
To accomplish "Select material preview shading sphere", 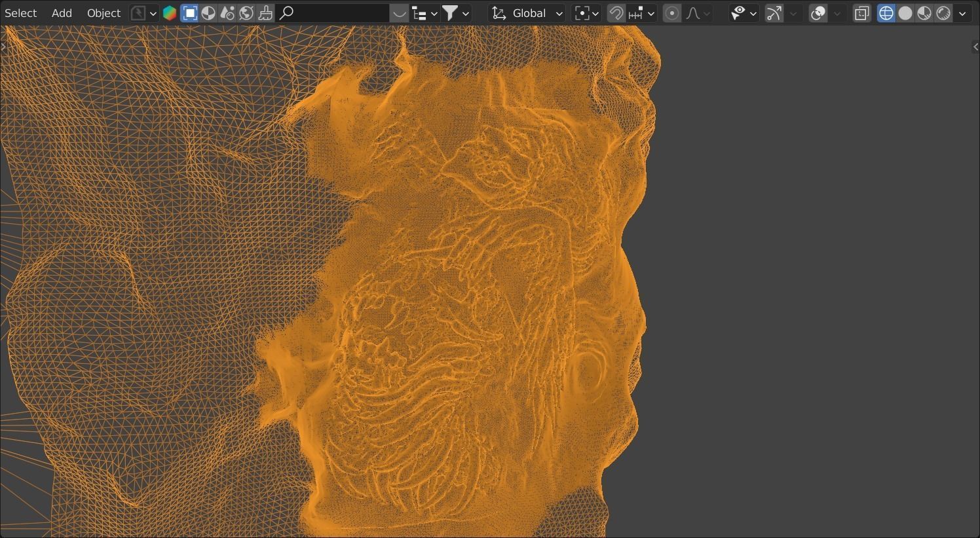I will (x=924, y=13).
